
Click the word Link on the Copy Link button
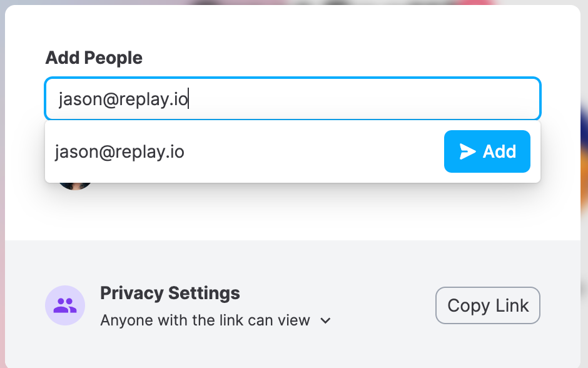pos(512,305)
